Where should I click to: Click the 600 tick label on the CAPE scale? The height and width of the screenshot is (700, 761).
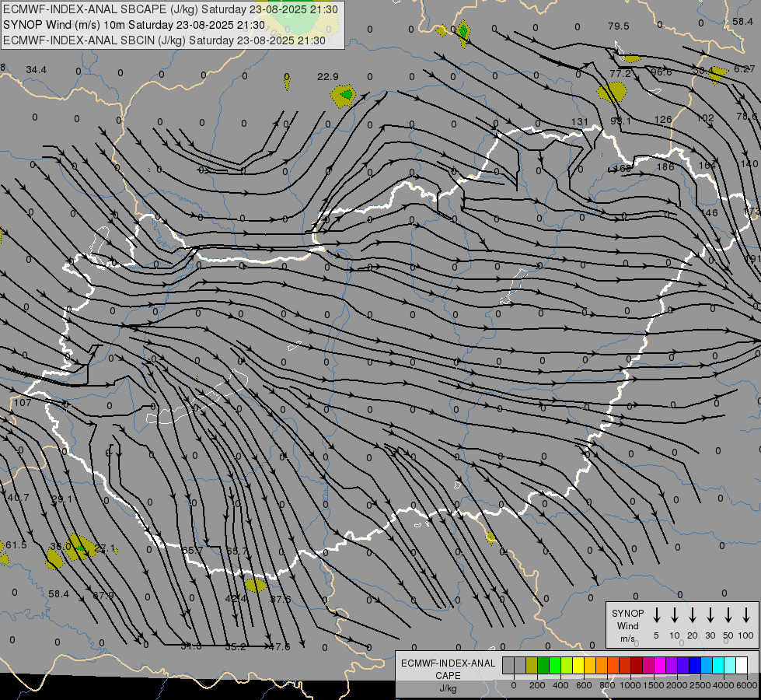(x=584, y=685)
